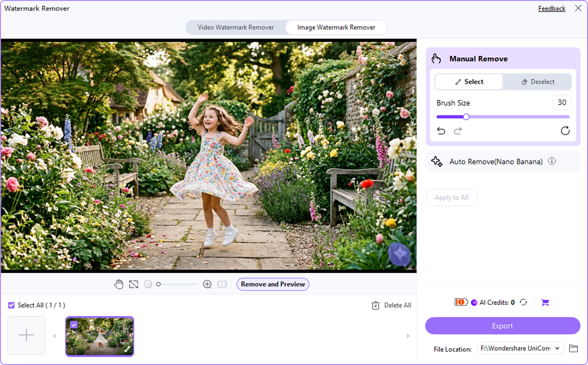588x365 pixels.
Task: Click the zoom out magnifier icon
Action: pyautogui.click(x=148, y=284)
